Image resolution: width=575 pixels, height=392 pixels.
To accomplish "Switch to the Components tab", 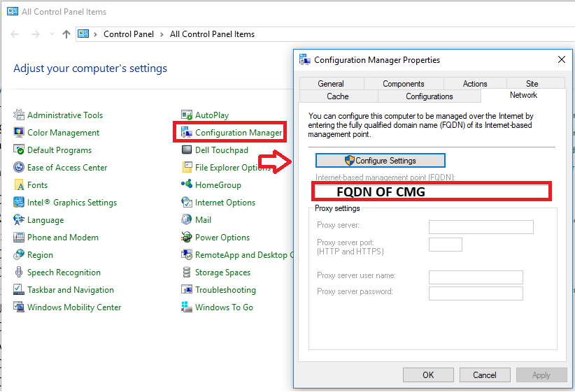I will 404,84.
